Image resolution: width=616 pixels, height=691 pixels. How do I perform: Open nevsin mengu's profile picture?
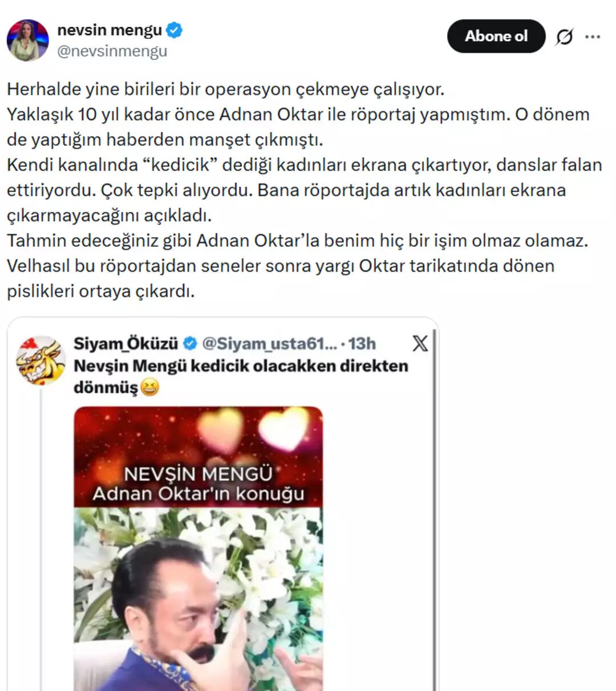pyautogui.click(x=27, y=40)
